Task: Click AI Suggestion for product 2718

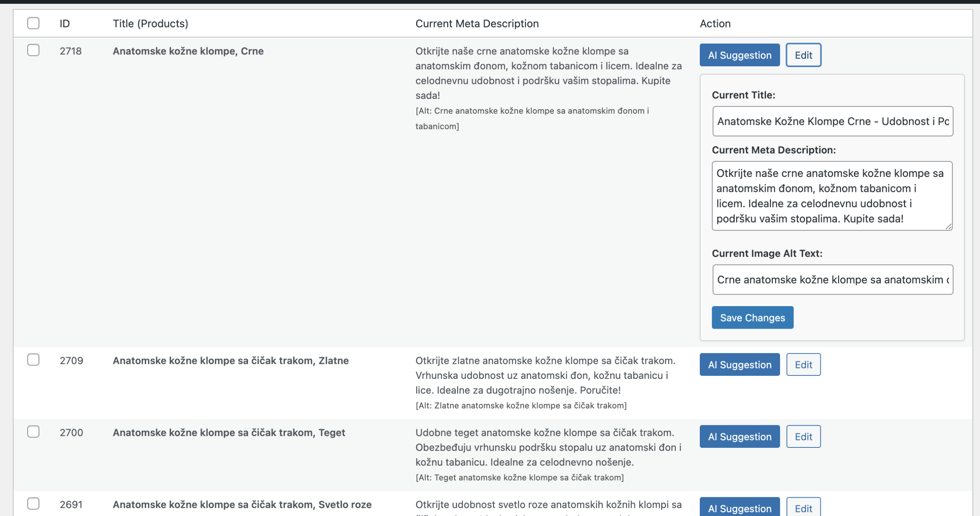Action: [x=739, y=55]
